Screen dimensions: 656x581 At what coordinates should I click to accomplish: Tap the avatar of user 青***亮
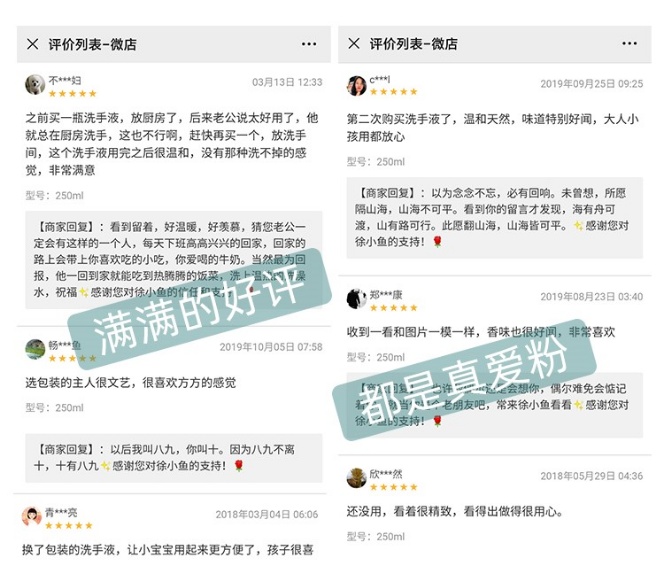point(32,517)
